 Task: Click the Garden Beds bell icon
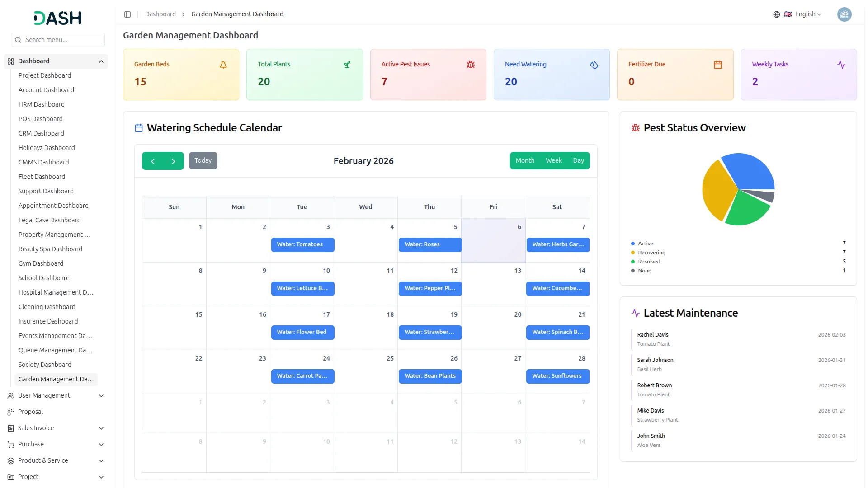click(223, 65)
